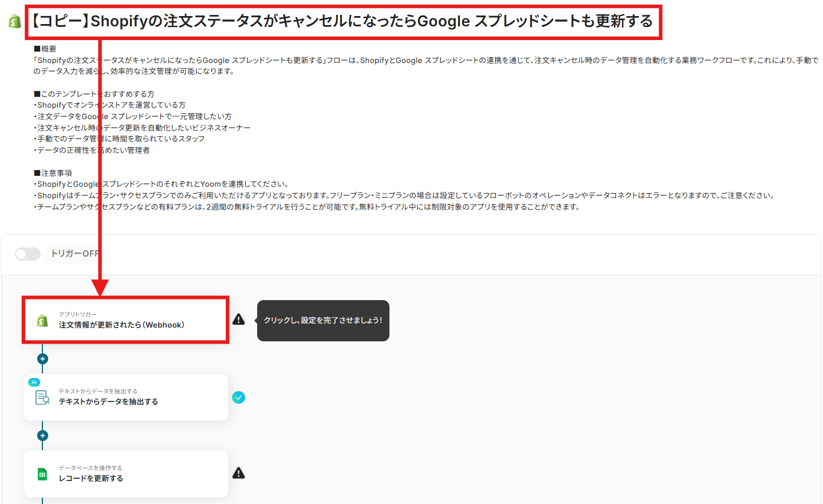Screen dimensions: 823x504
Task: Click the line ・Shopifyでオンラインストアを運営している方
Action: [109, 105]
